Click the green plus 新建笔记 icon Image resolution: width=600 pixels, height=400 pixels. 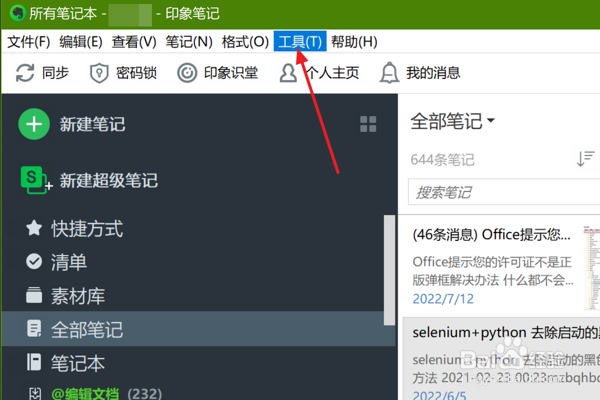pos(34,124)
